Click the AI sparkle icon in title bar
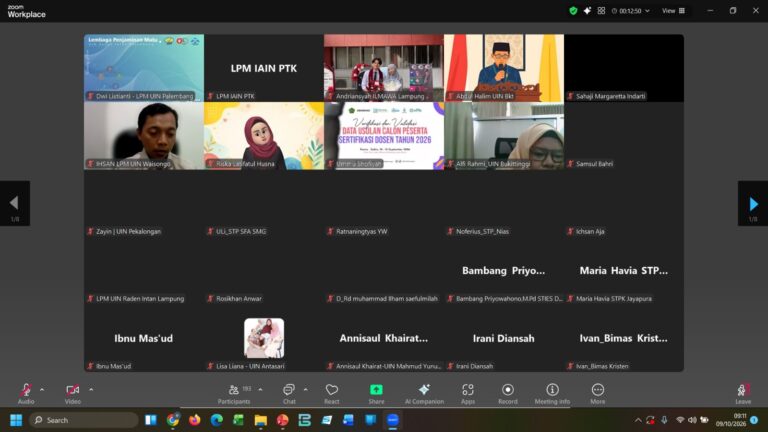 coord(587,11)
